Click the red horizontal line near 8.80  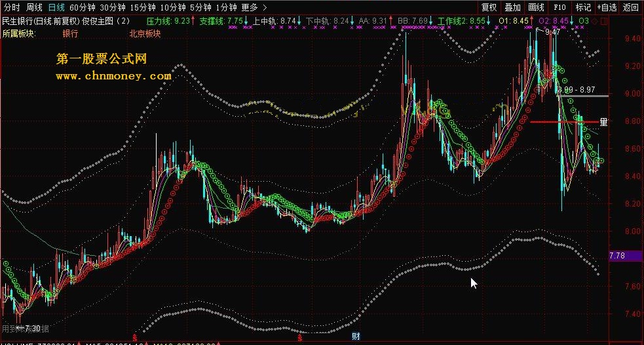tap(564, 122)
